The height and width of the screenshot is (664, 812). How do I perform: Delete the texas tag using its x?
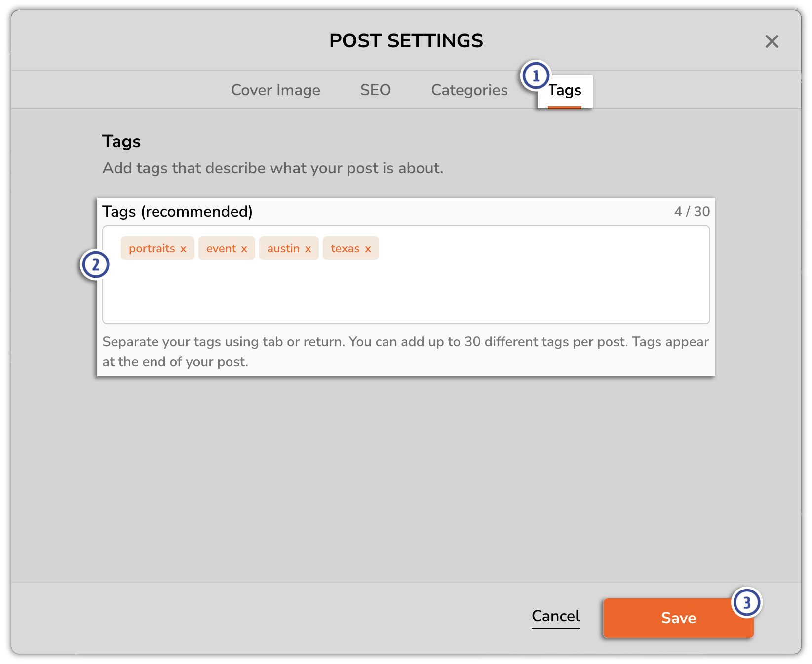coord(368,249)
